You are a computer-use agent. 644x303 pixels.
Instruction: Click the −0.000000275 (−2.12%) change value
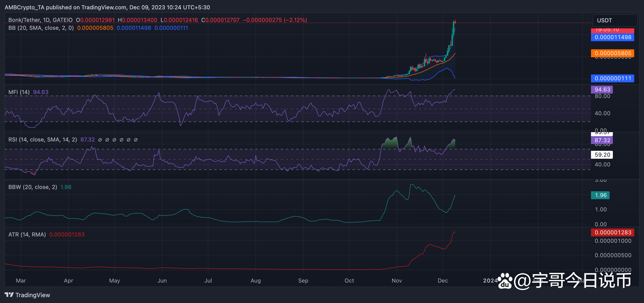275,20
